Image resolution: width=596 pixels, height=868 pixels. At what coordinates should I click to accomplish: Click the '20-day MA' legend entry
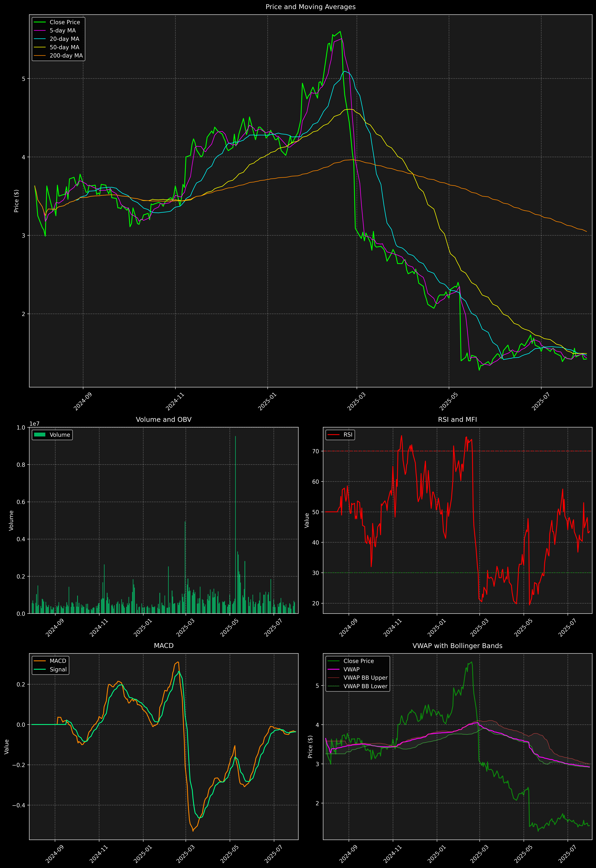click(57, 39)
